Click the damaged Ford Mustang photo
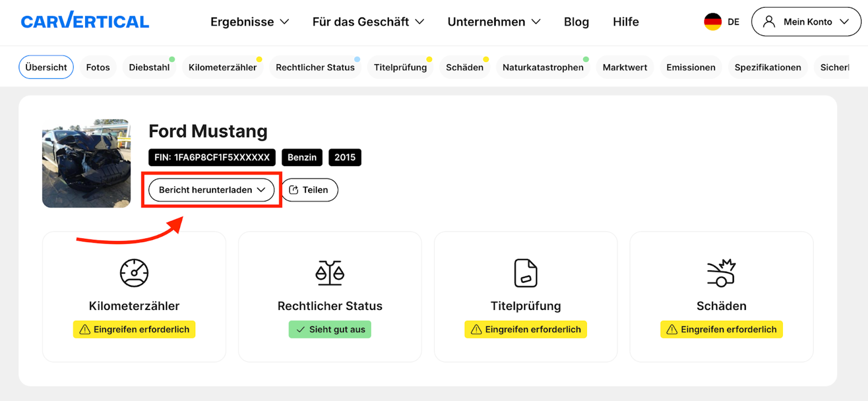Image resolution: width=868 pixels, height=401 pixels. (86, 163)
